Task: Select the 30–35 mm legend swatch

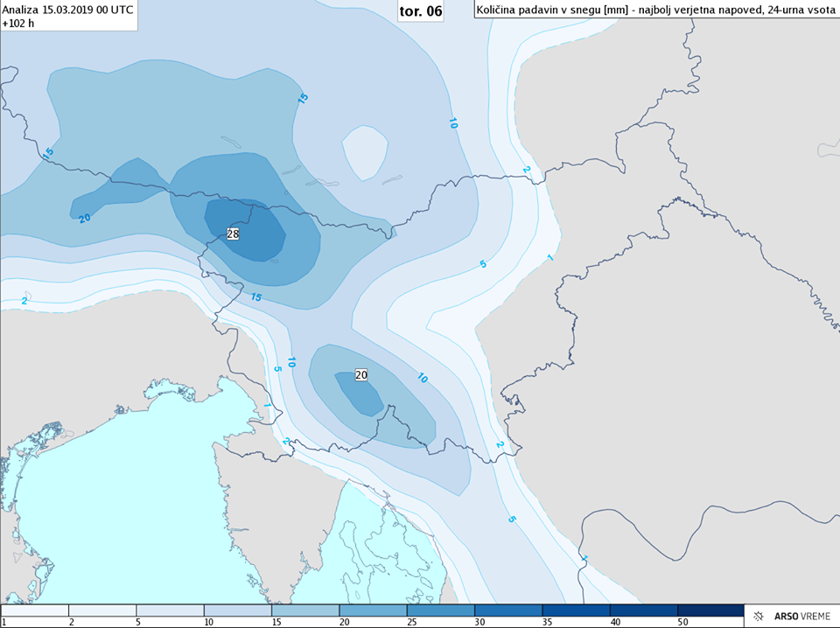Action: 507,611
